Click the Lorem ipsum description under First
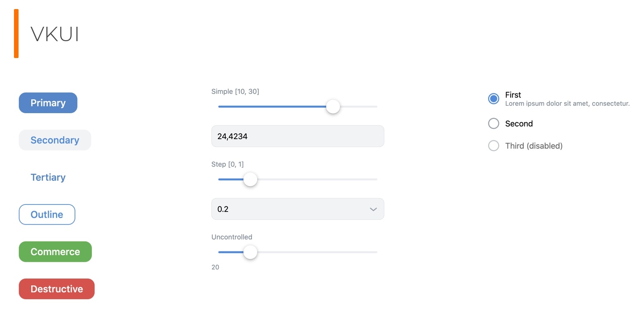The width and height of the screenshot is (644, 309). point(567,104)
